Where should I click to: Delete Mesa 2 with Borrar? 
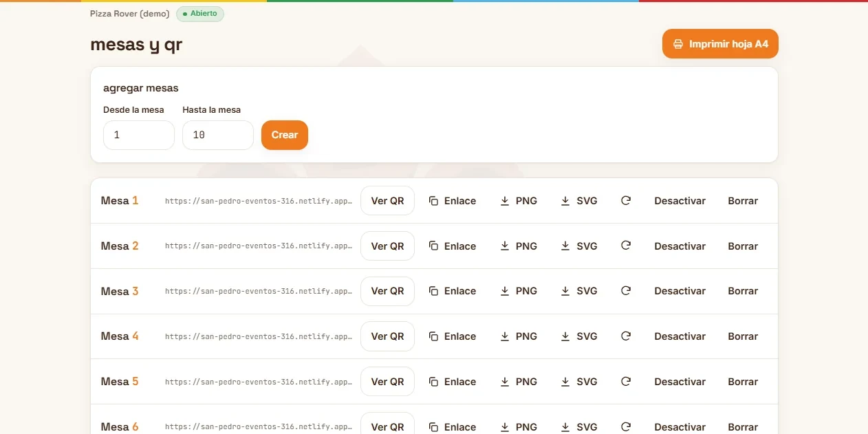[743, 246]
